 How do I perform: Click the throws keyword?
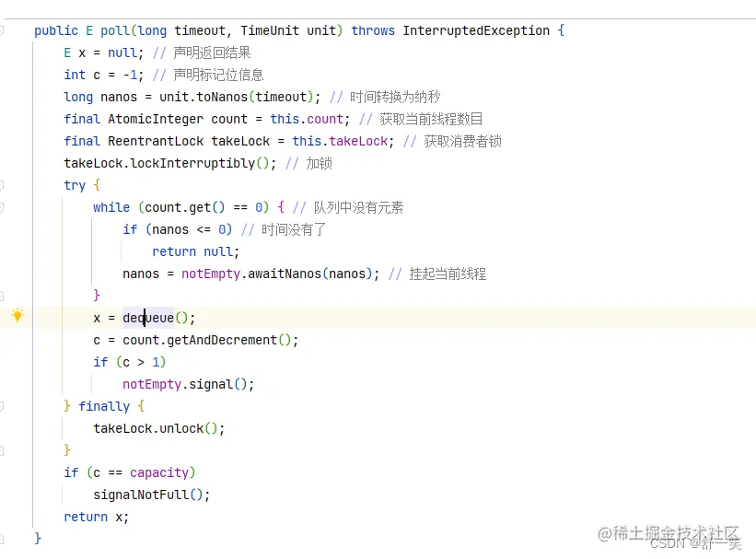373,31
